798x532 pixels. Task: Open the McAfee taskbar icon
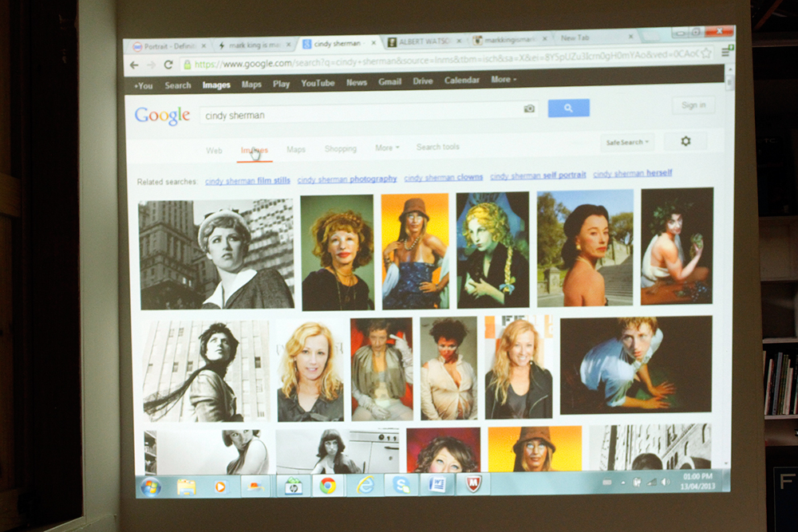[x=474, y=483]
